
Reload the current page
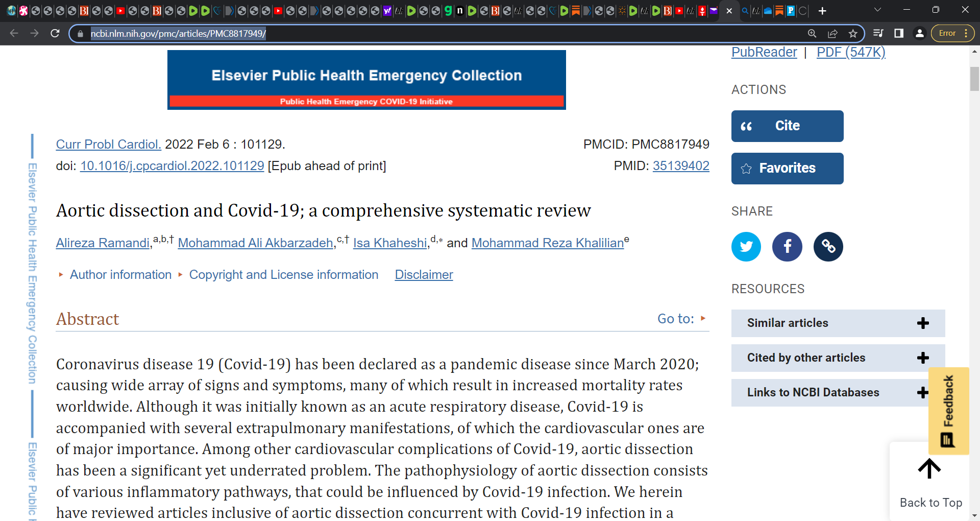[55, 33]
